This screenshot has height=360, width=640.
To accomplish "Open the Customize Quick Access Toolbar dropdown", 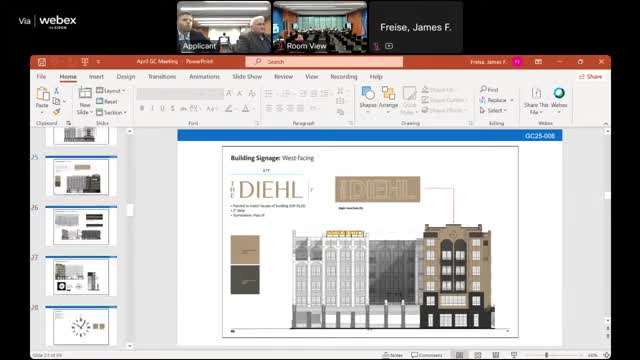I will coord(98,62).
